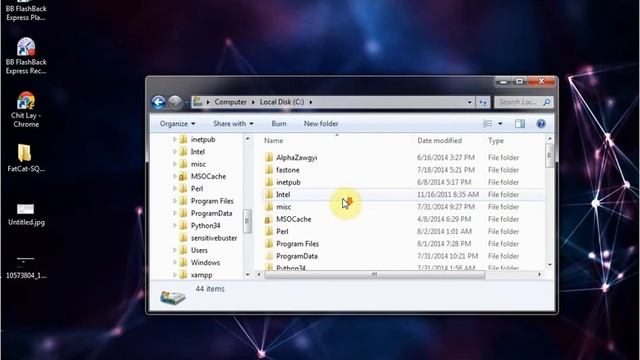The image size is (640, 360).
Task: Sort by the Type column header
Action: coord(496,141)
